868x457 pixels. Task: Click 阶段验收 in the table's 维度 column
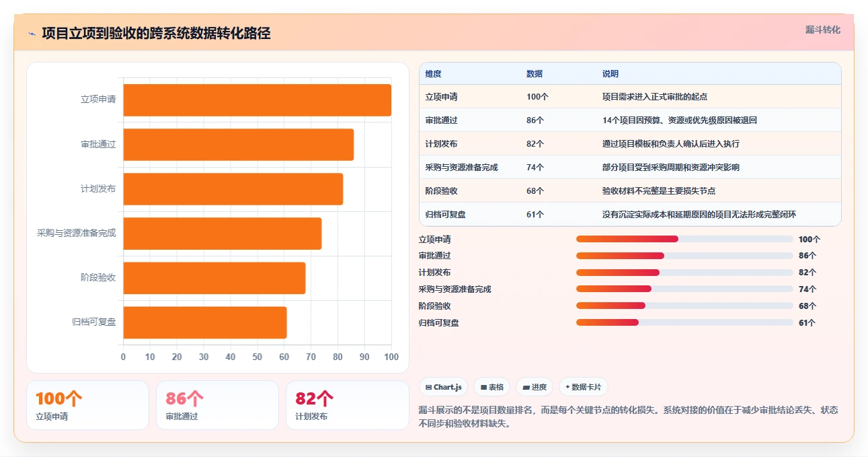coord(442,191)
